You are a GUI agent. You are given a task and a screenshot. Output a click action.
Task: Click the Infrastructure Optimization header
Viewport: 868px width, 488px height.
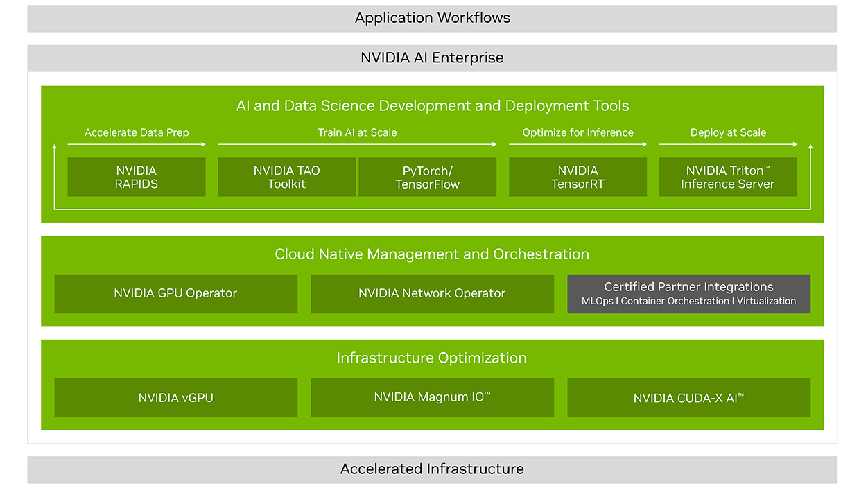click(432, 358)
